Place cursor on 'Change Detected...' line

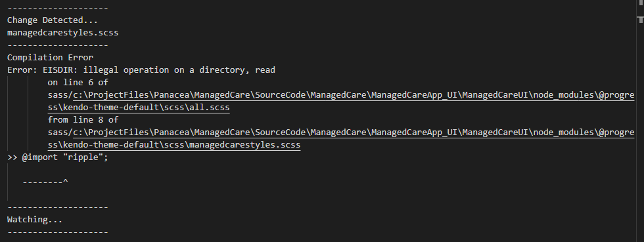coord(53,20)
